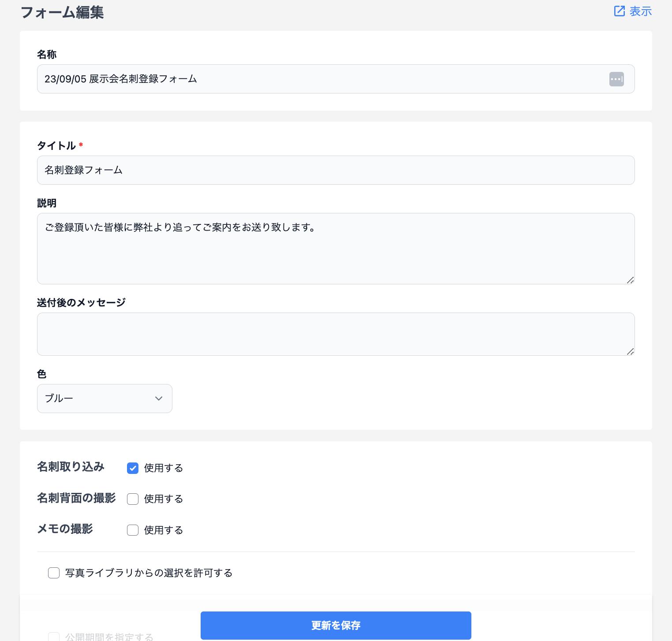The width and height of the screenshot is (672, 641).
Task: Click the 使用する label for メモの撮影
Action: tap(164, 530)
